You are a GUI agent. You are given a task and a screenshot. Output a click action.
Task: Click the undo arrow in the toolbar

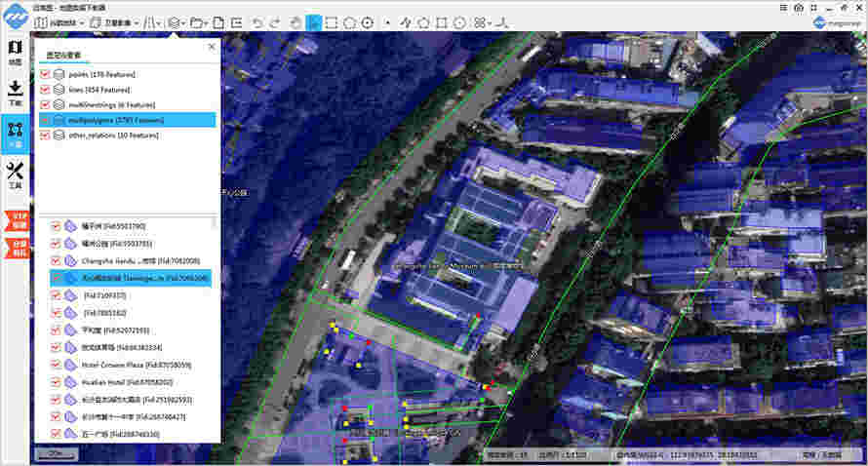tap(257, 22)
